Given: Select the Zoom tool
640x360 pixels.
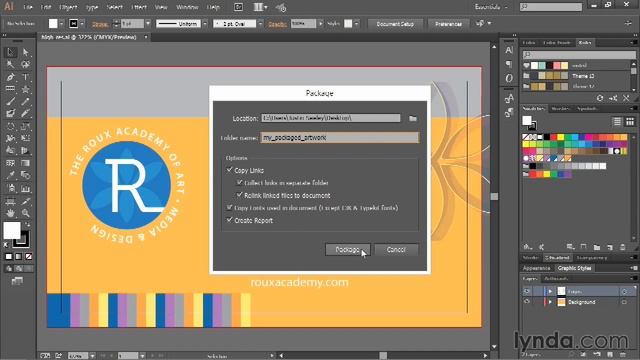Looking at the screenshot, I should pos(25,213).
